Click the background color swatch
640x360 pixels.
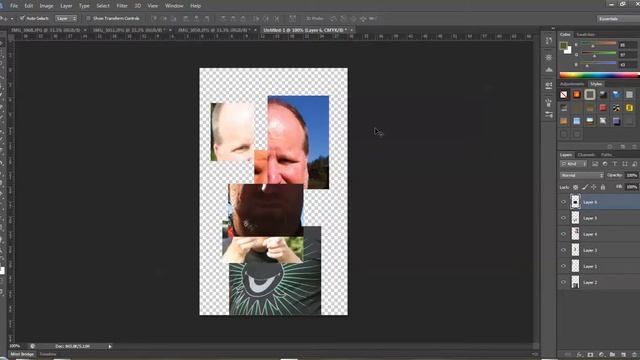click(568, 51)
